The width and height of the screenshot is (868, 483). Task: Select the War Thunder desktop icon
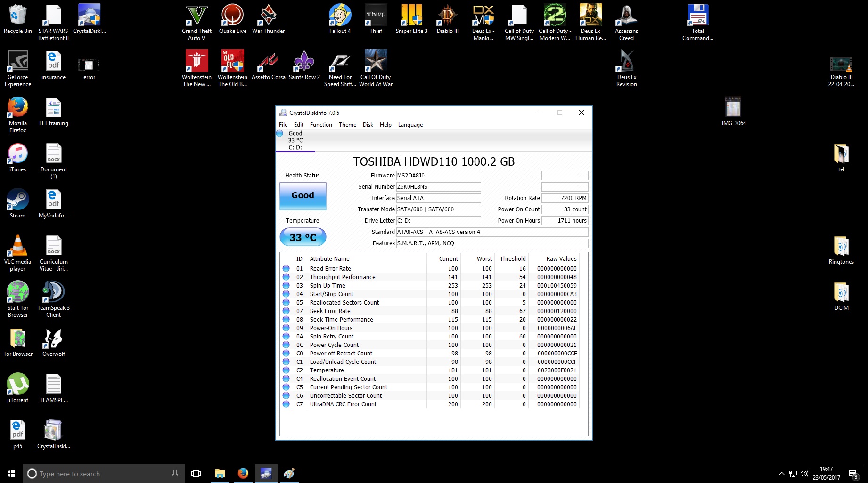point(269,19)
